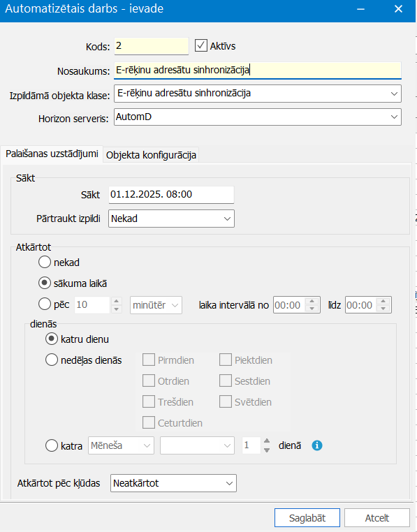Click the blue info icon next to dienā
417x532 pixels.
pos(317,445)
